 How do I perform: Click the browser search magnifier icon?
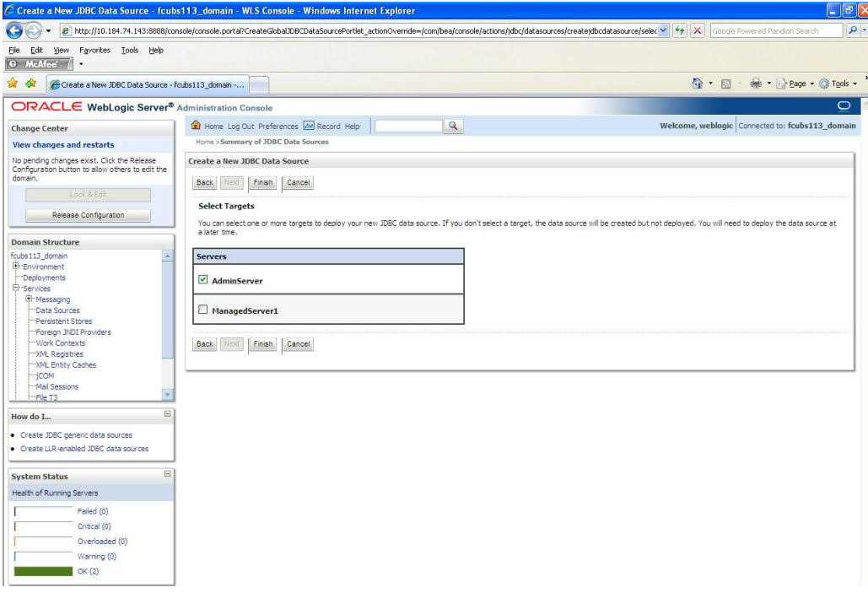853,31
